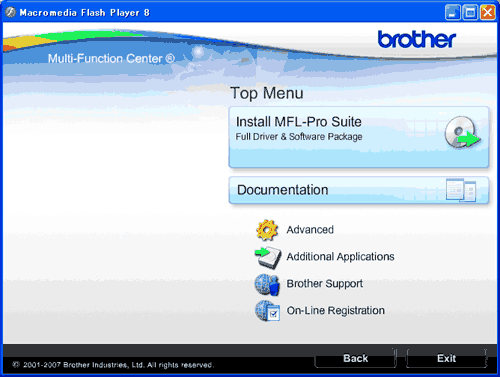Screen dimensions: 500x377
Task: Click the brother logo
Action: 417,39
